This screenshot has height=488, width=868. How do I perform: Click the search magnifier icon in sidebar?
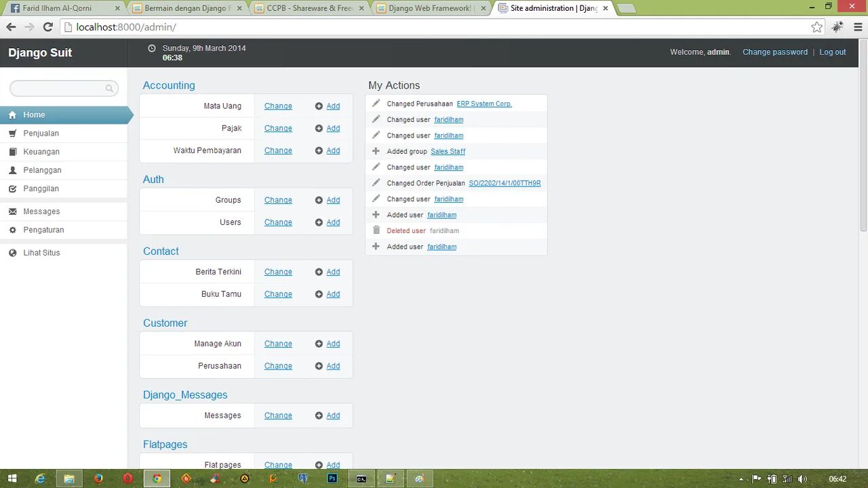coord(109,88)
